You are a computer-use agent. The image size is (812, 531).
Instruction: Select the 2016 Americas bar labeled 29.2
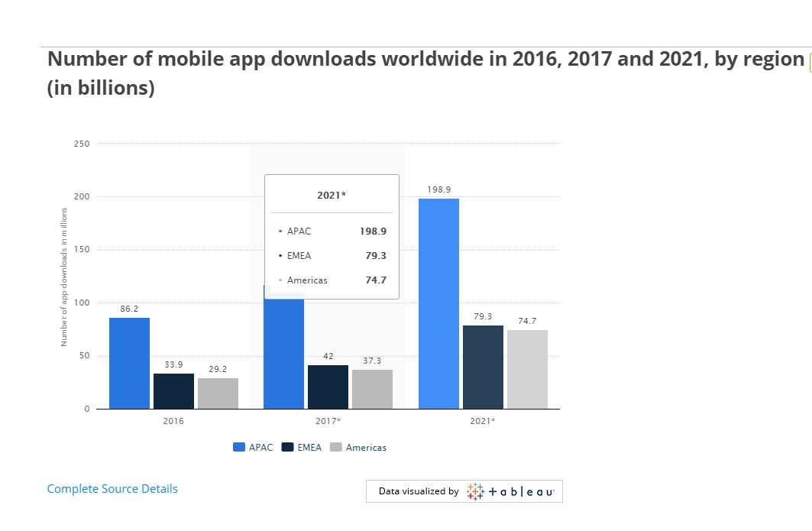pyautogui.click(x=218, y=393)
